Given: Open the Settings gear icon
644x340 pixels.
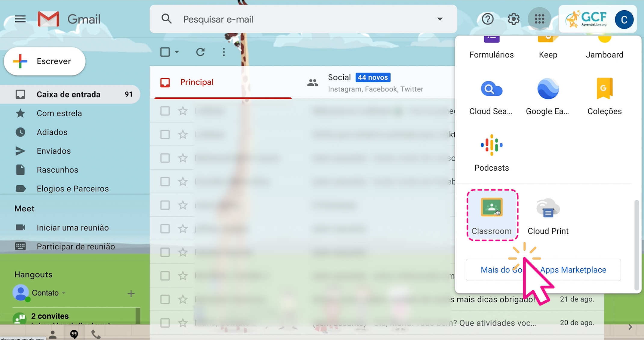Looking at the screenshot, I should pyautogui.click(x=514, y=19).
